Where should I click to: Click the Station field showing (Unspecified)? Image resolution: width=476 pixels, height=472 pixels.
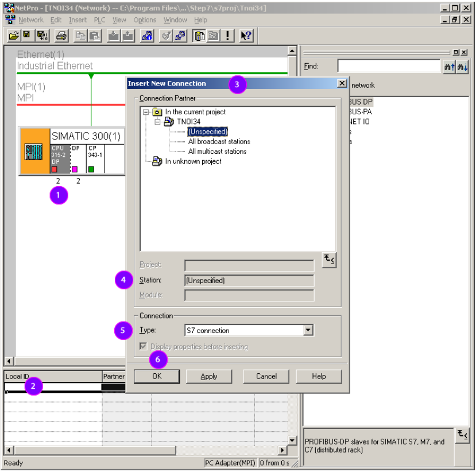pos(249,280)
